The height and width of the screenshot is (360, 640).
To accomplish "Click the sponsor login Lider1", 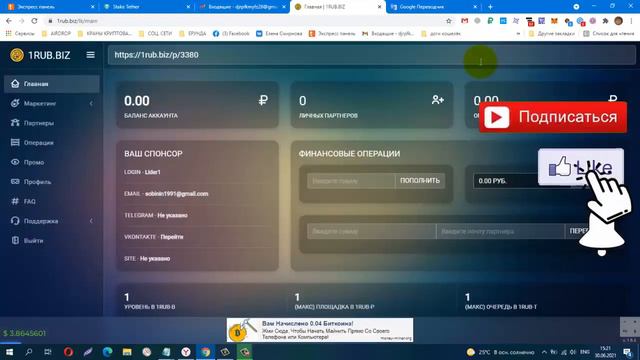I will 152,172.
